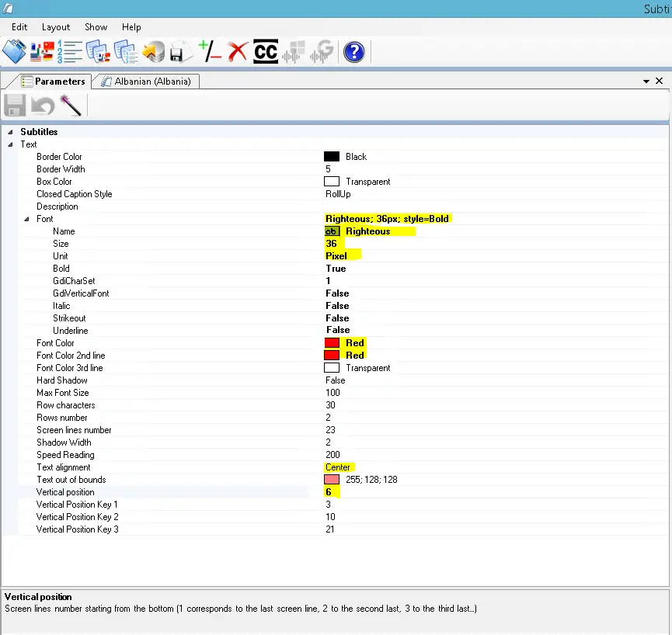Select the Text alignment Center value
The width and height of the screenshot is (672, 635).
pos(338,467)
